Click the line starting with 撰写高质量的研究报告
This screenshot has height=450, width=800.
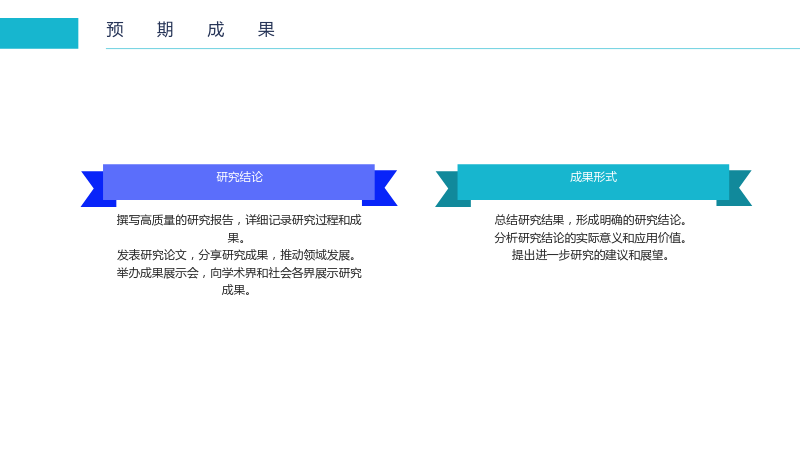click(x=239, y=220)
